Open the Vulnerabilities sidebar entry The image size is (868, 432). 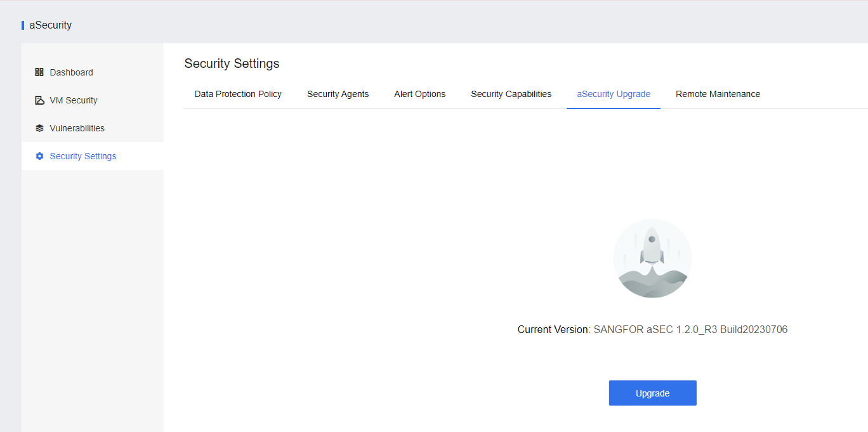click(77, 128)
